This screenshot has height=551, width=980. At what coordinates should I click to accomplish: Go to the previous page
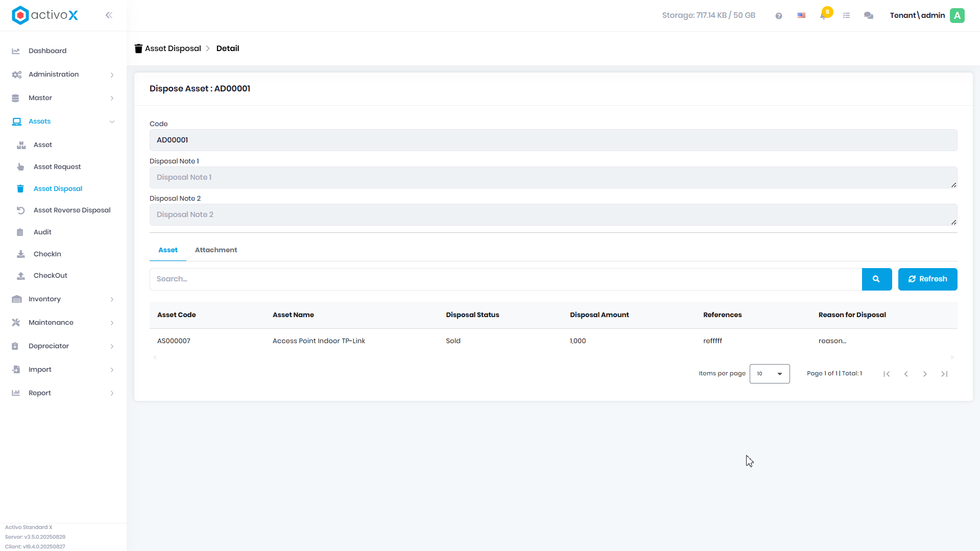pos(906,374)
